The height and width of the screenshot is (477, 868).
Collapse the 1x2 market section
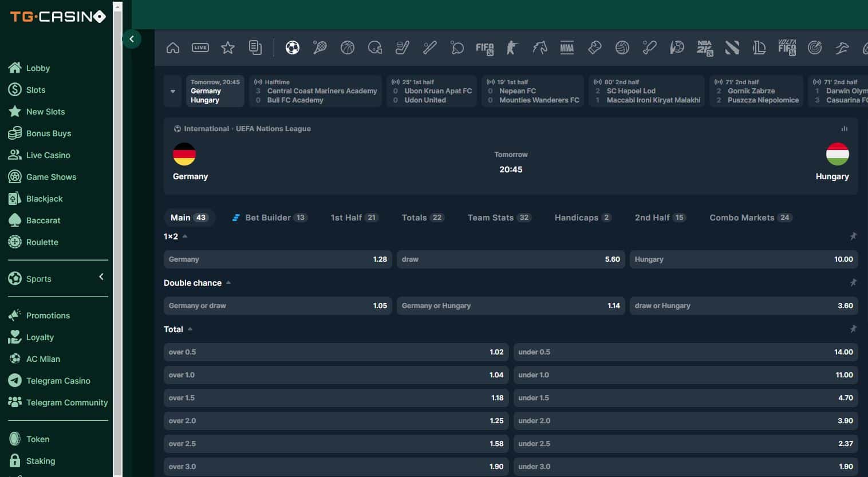[x=185, y=236]
